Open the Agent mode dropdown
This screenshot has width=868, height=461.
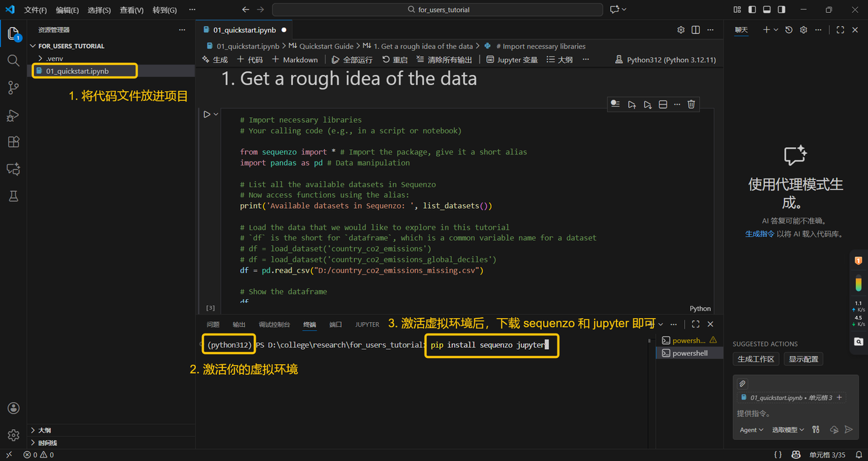point(751,430)
